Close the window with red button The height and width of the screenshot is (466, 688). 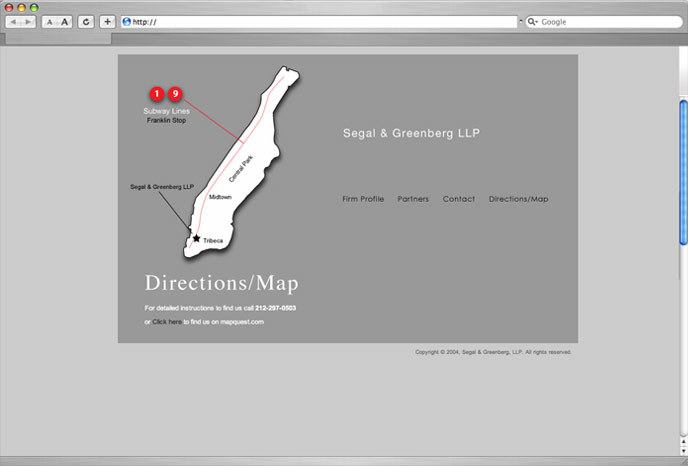click(9, 7)
